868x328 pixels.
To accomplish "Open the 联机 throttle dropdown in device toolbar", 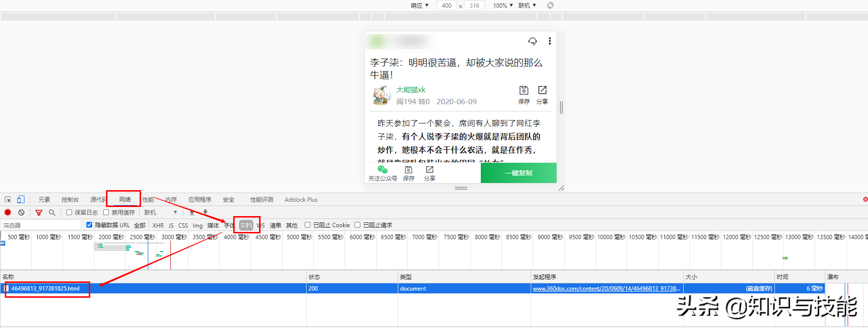I will 527,5.
